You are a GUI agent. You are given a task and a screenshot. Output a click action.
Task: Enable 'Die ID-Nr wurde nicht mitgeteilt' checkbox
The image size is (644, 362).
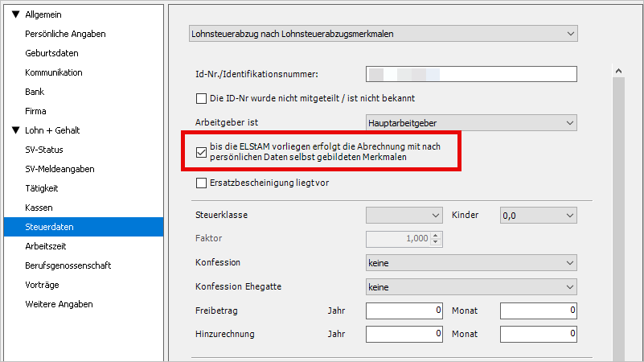coord(202,98)
